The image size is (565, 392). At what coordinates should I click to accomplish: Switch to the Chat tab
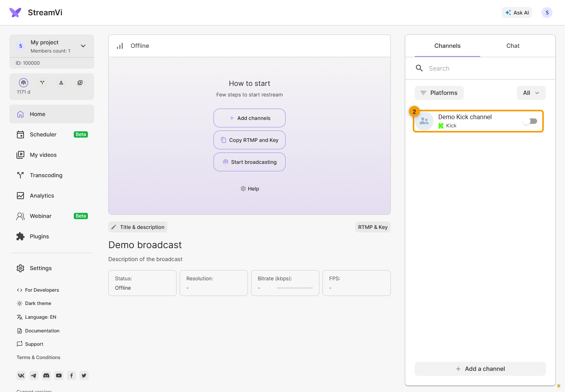[x=513, y=46]
